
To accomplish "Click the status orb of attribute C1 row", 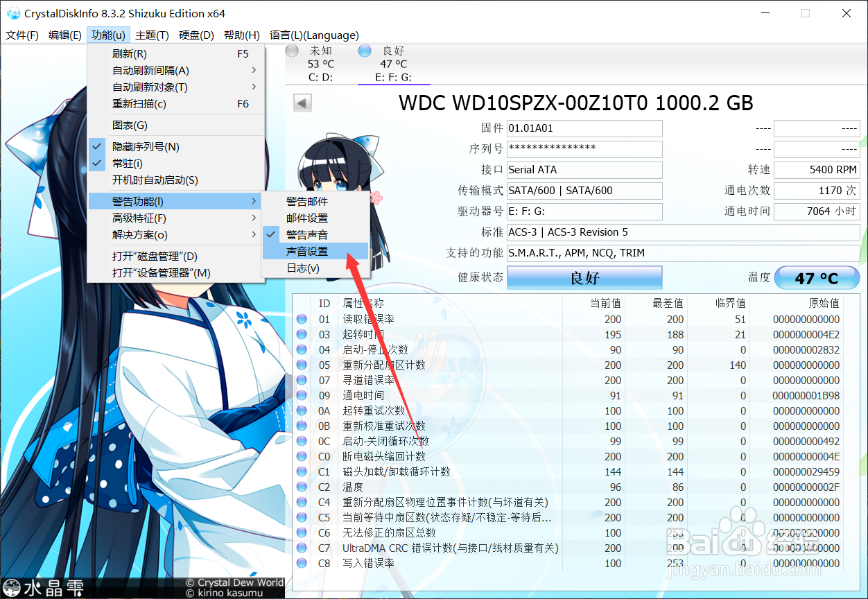I will pyautogui.click(x=302, y=472).
